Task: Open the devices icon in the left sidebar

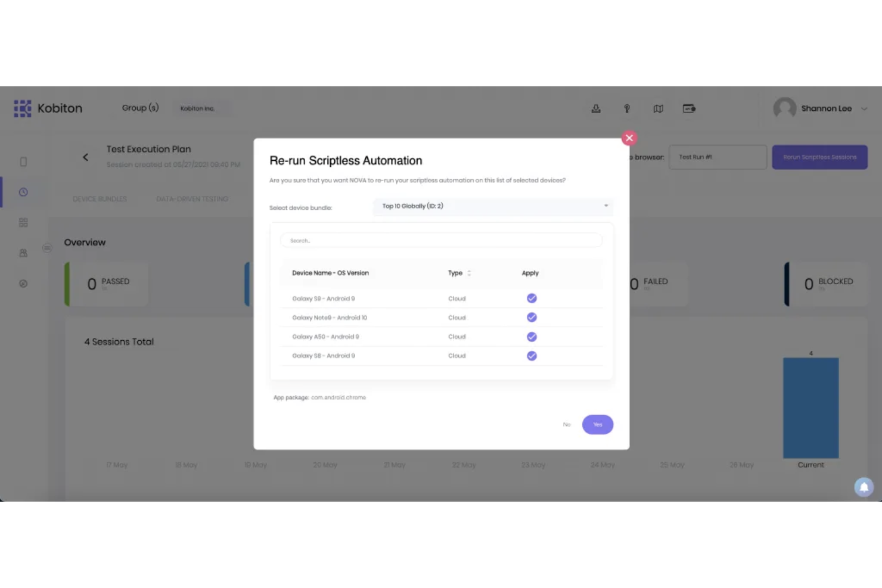Action: [23, 161]
